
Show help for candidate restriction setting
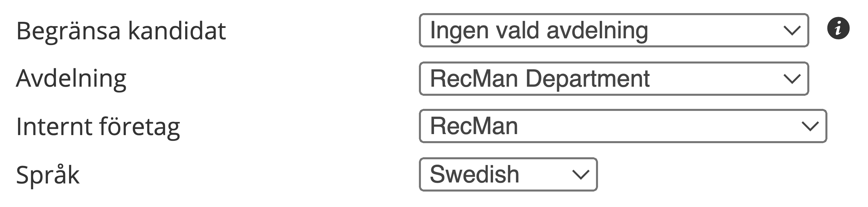(x=838, y=28)
